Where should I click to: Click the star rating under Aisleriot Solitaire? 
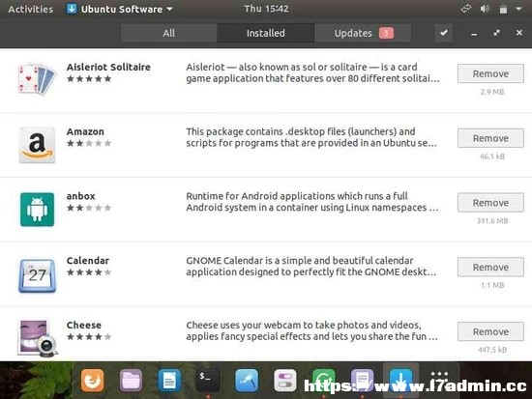(89, 78)
